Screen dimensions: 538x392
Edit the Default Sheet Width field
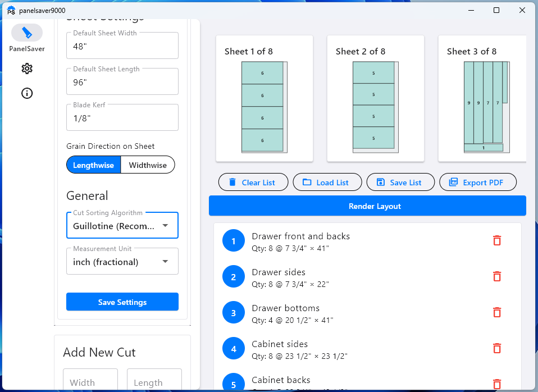[x=122, y=46]
